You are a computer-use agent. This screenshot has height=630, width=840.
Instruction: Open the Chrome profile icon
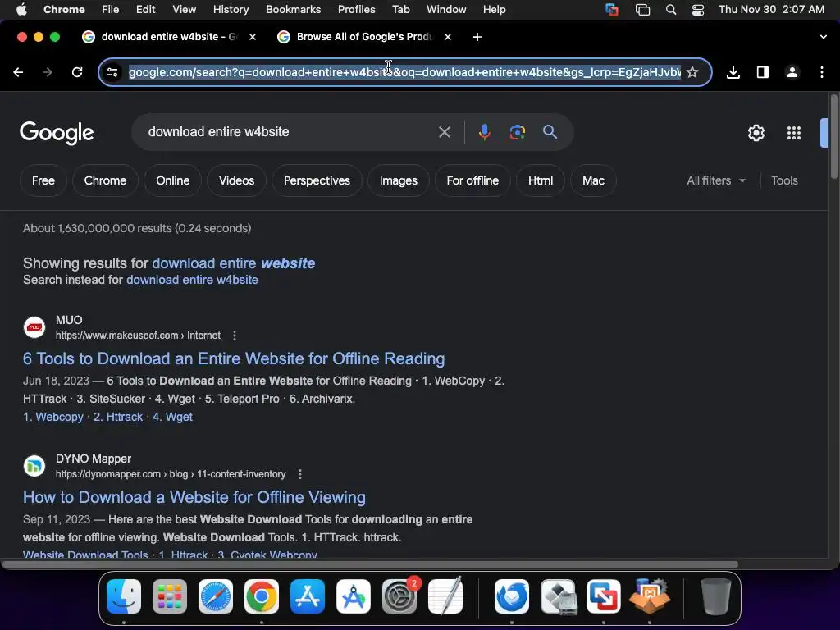(x=792, y=72)
